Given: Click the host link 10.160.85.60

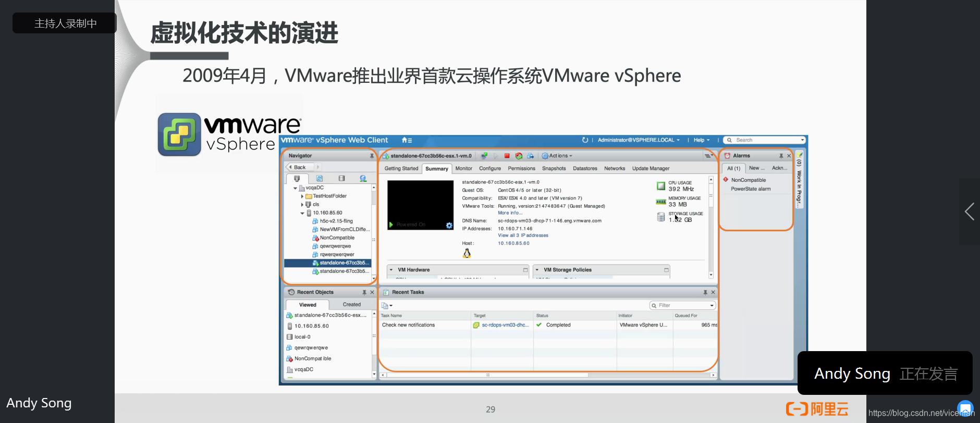Looking at the screenshot, I should tap(513, 243).
